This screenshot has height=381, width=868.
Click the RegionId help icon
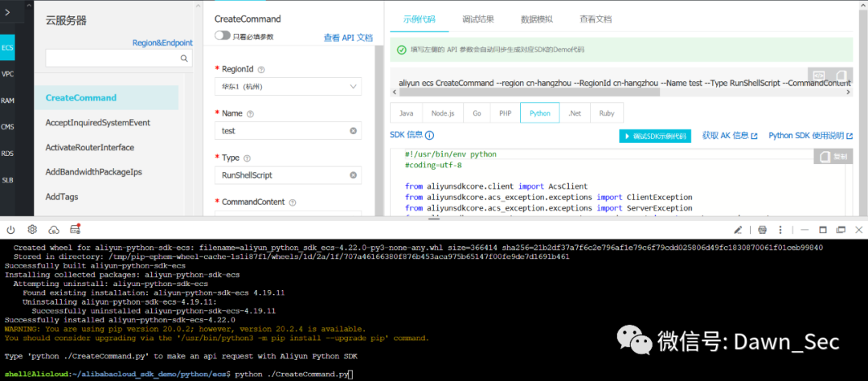(261, 70)
